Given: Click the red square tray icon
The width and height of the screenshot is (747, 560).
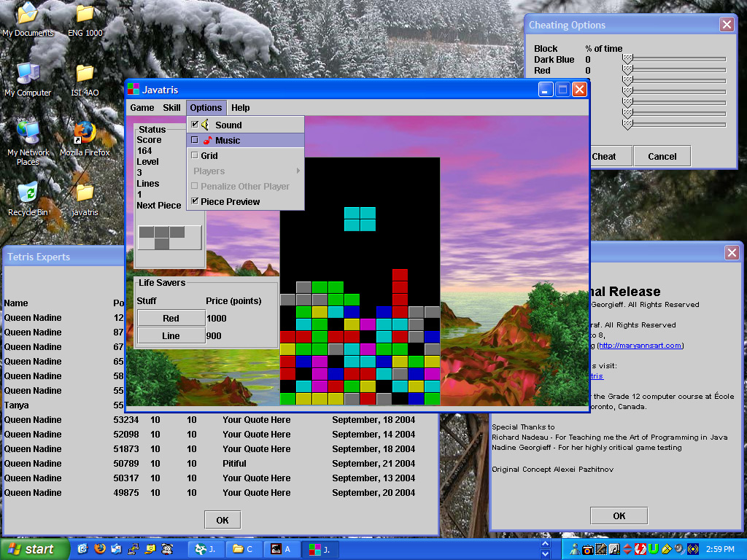Looking at the screenshot, I should click(x=640, y=549).
